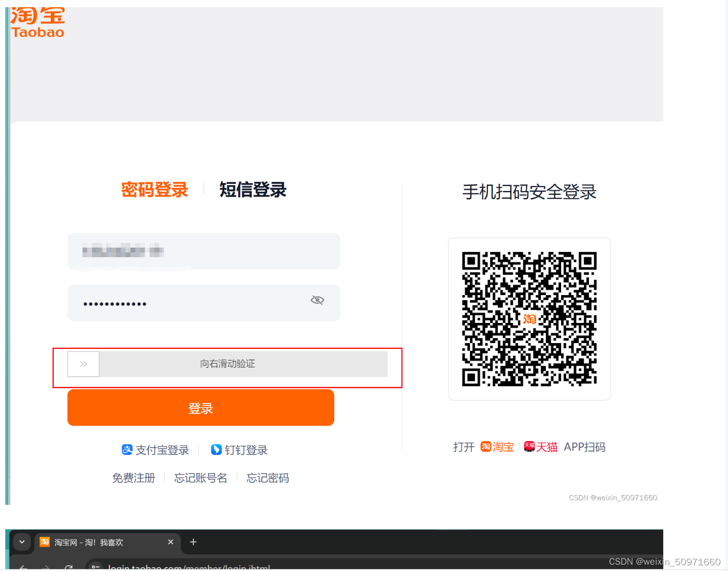
Task: Select the Alipay login icon
Action: [127, 450]
